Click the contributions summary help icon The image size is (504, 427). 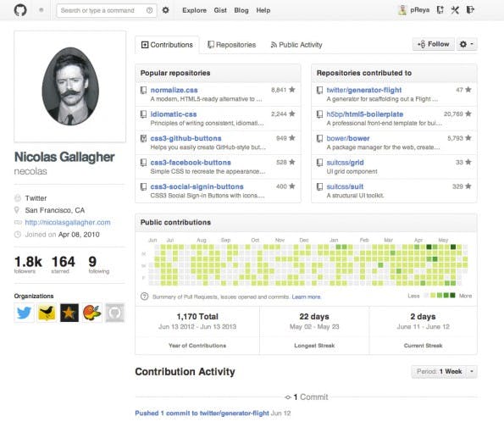(145, 297)
